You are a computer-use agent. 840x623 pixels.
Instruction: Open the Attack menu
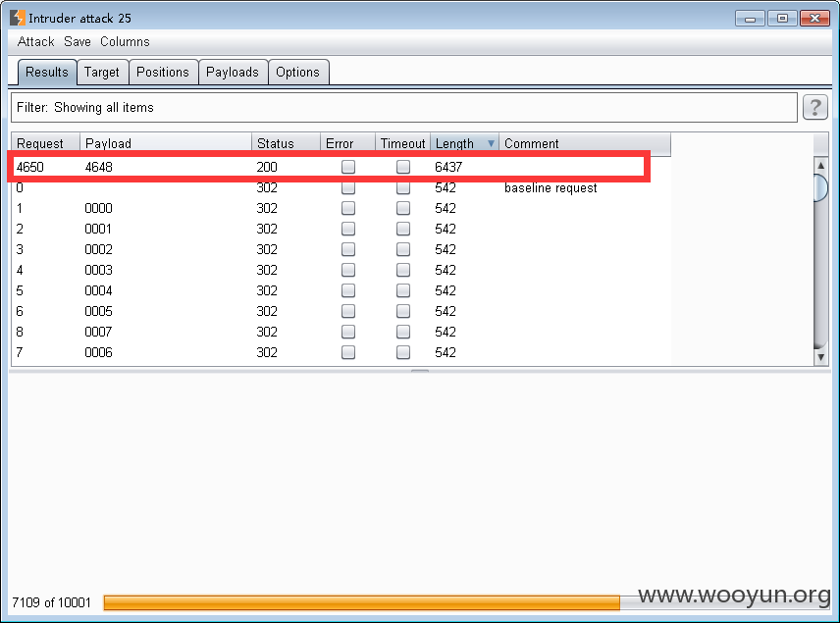click(x=36, y=41)
